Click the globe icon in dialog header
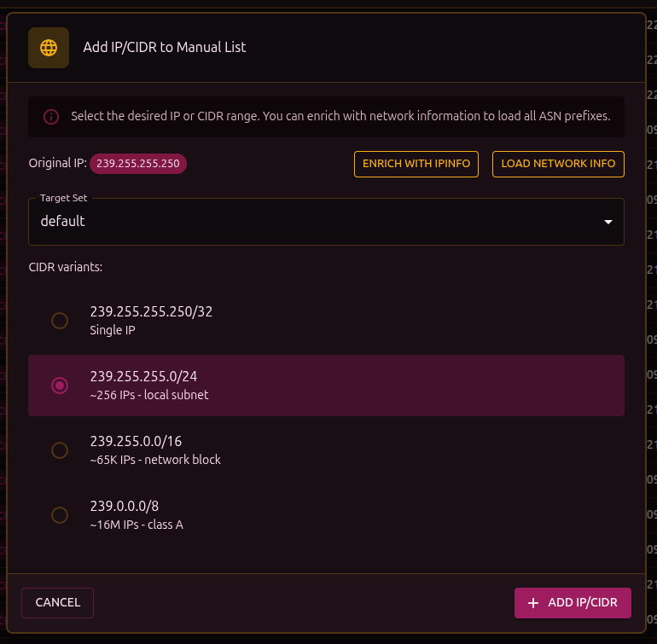Screen dimensions: 657x644 (49, 48)
